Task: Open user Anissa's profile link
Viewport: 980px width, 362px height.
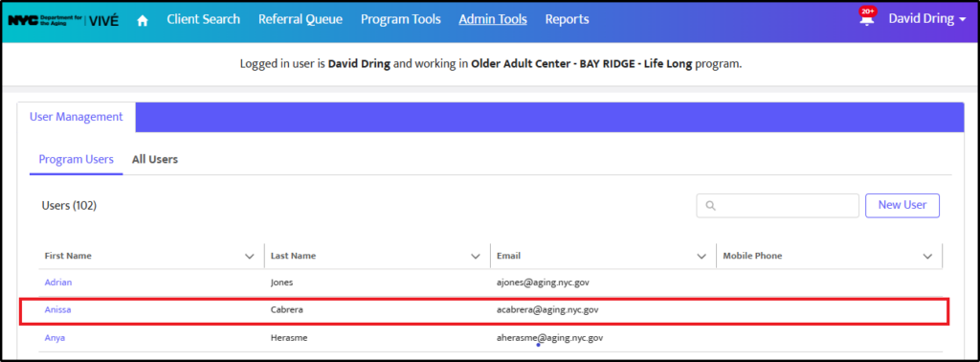Action: pos(57,309)
